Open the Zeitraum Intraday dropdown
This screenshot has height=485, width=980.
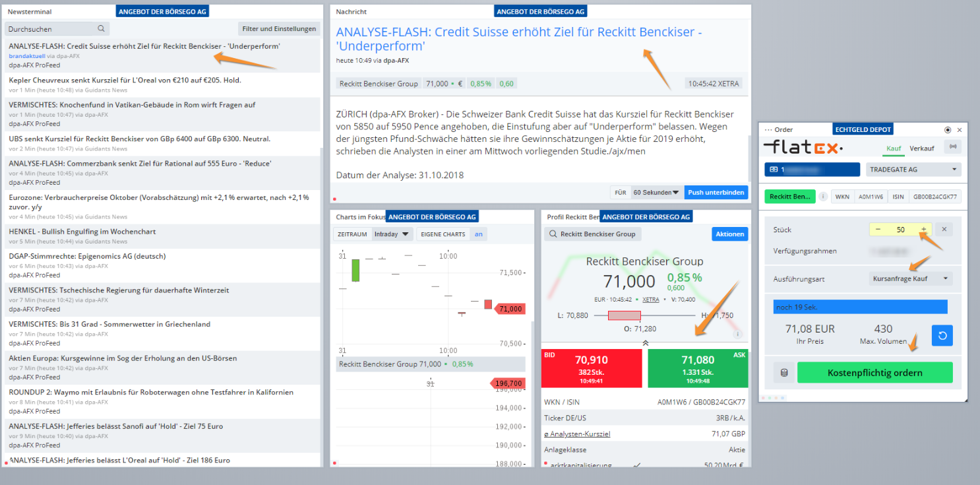[x=392, y=234]
